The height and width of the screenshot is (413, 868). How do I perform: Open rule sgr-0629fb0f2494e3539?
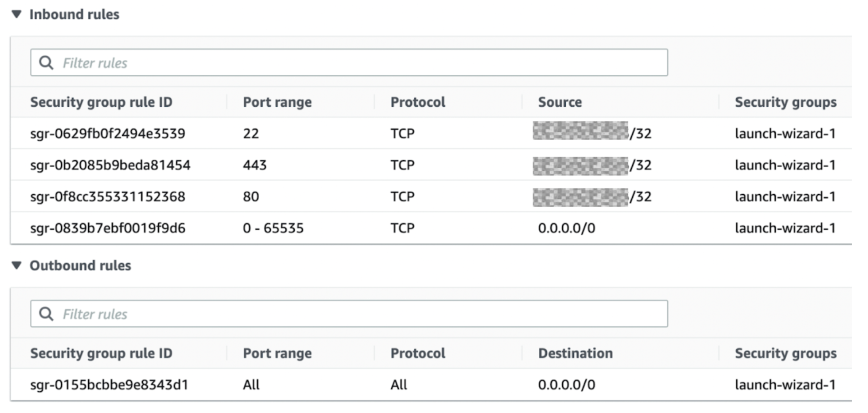click(107, 133)
